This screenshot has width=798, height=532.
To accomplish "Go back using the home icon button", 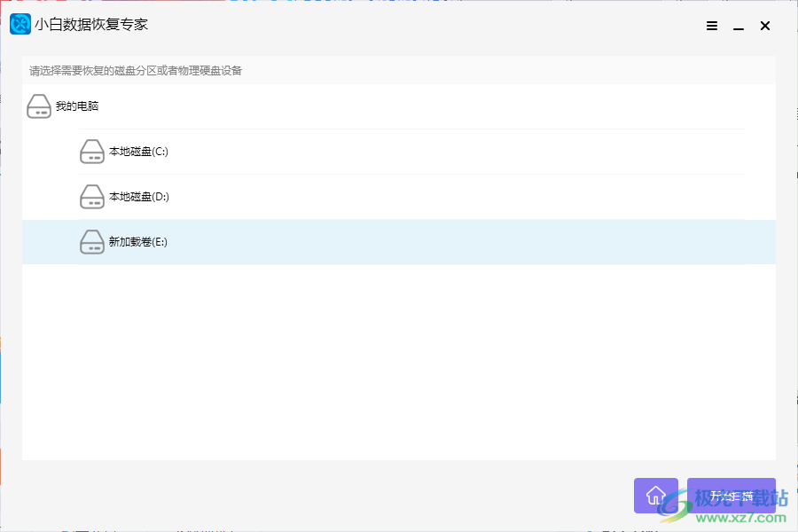I will pos(656,496).
